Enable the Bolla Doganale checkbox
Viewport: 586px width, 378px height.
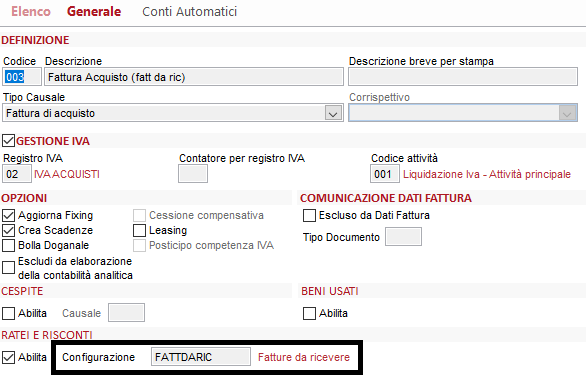(x=8, y=245)
